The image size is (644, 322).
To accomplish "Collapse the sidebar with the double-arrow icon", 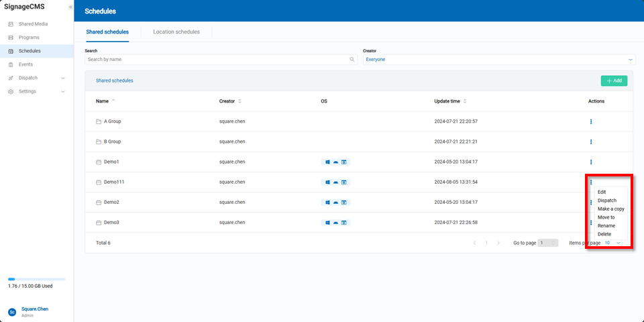I will pos(70,7).
